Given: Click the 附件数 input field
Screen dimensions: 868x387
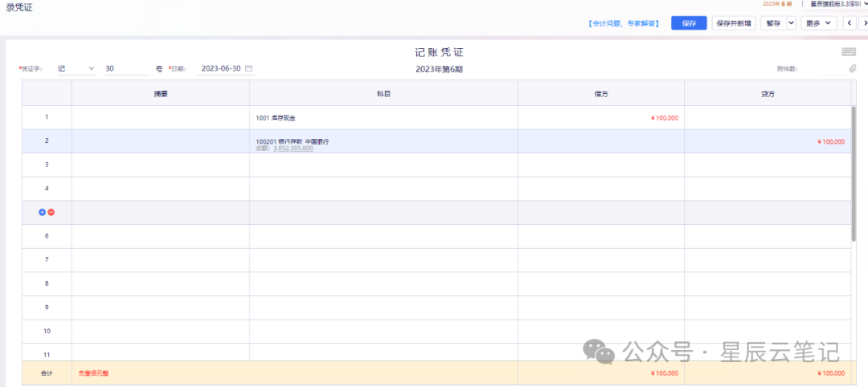Looking at the screenshot, I should coord(834,69).
